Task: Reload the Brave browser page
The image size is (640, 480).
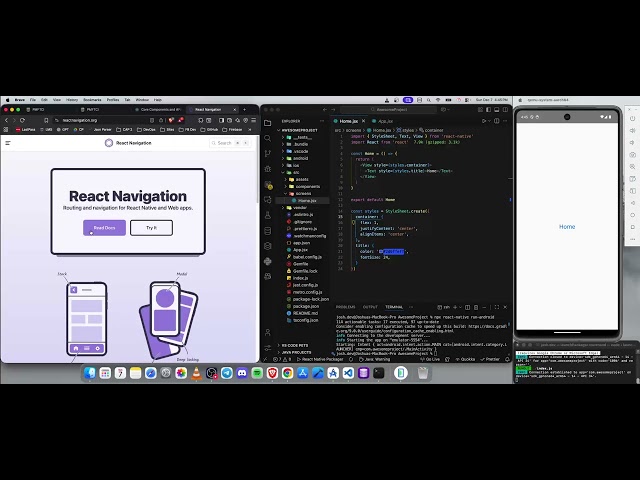Action: (22, 120)
